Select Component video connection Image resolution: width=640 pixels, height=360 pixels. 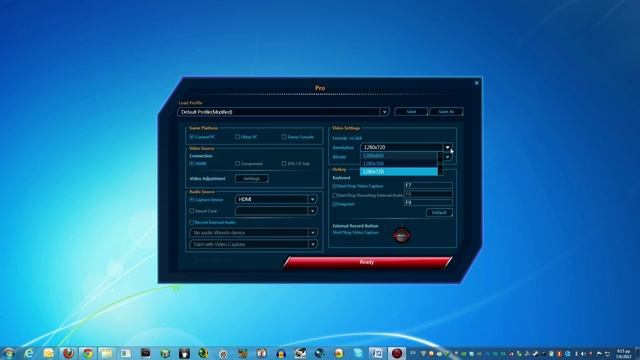pyautogui.click(x=238, y=163)
